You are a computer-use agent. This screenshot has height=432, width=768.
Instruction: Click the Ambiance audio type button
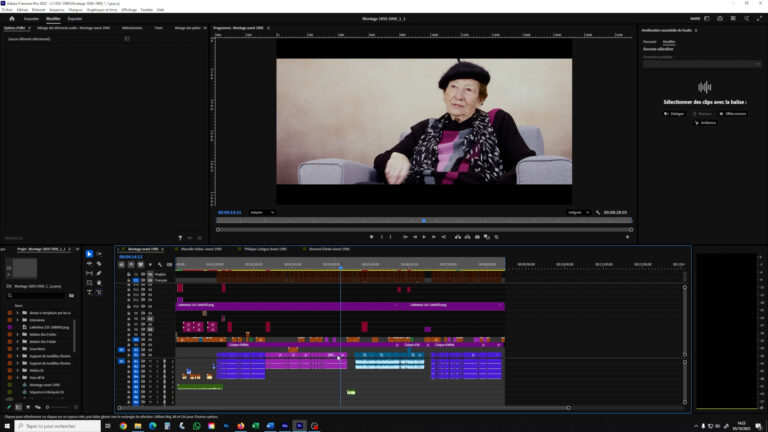pyautogui.click(x=704, y=123)
